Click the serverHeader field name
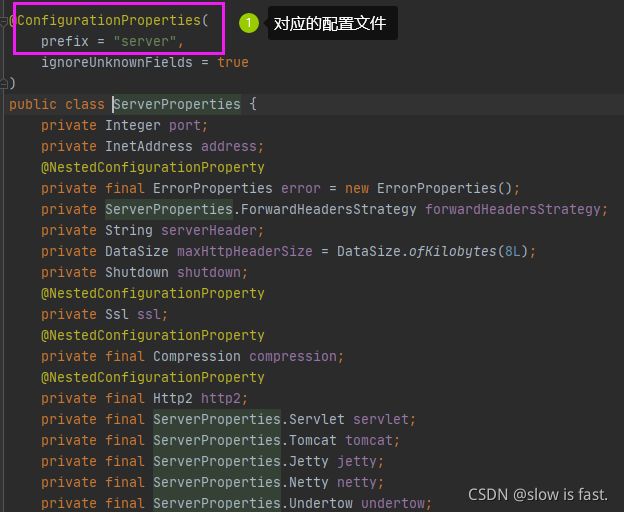This screenshot has height=512, width=624. [209, 230]
